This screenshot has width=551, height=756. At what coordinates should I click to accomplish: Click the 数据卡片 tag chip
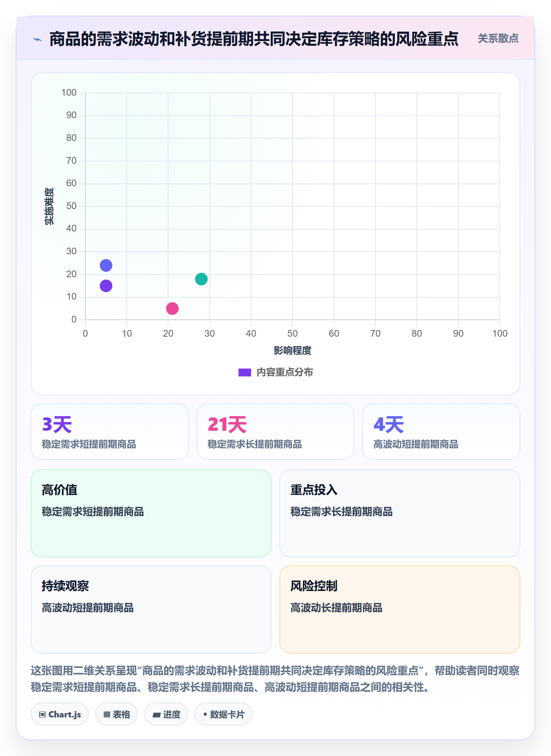coord(224,714)
